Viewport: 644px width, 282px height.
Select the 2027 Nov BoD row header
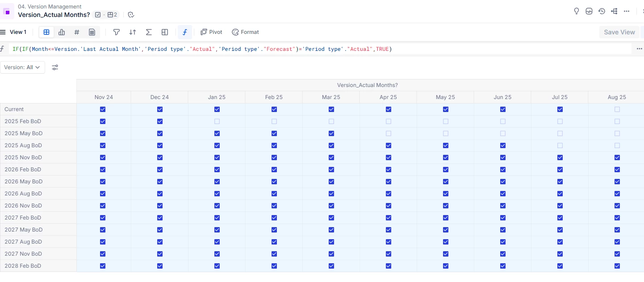tap(38, 254)
